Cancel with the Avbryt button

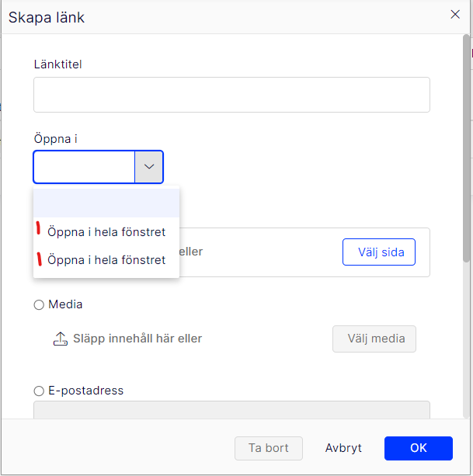[344, 448]
